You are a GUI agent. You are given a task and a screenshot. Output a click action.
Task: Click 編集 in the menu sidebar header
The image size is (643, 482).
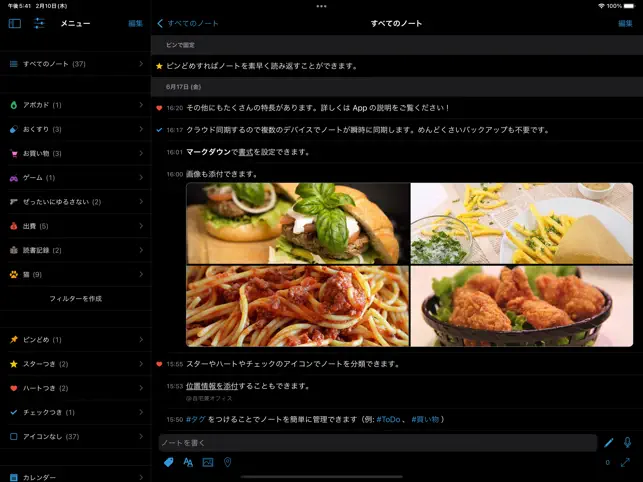point(135,23)
